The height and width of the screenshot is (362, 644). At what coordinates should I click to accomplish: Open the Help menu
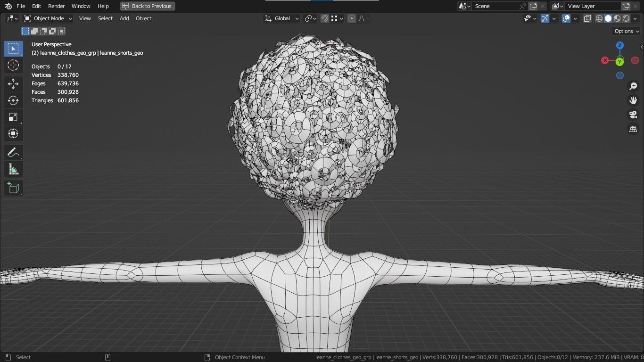click(x=103, y=6)
